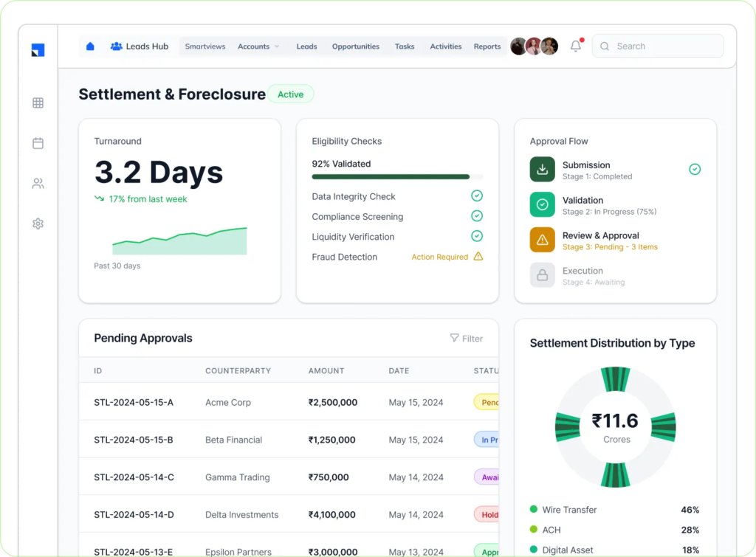Open the Tasks tab

click(405, 46)
